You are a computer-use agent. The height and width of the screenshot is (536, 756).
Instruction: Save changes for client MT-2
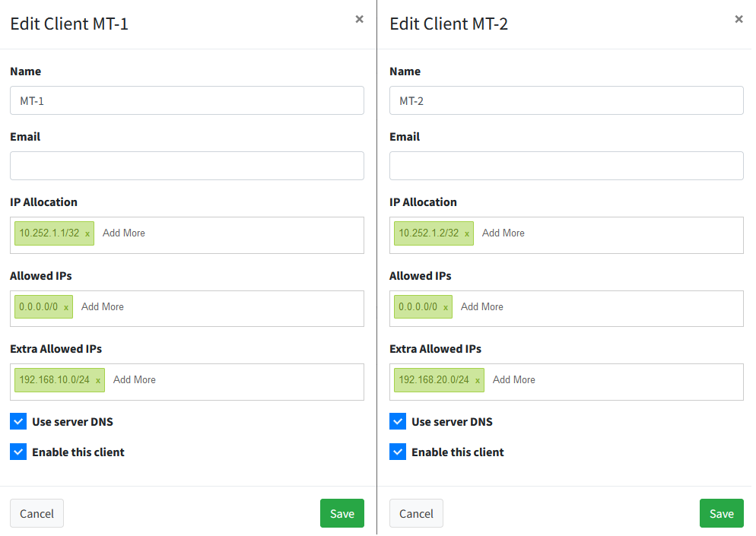721,513
